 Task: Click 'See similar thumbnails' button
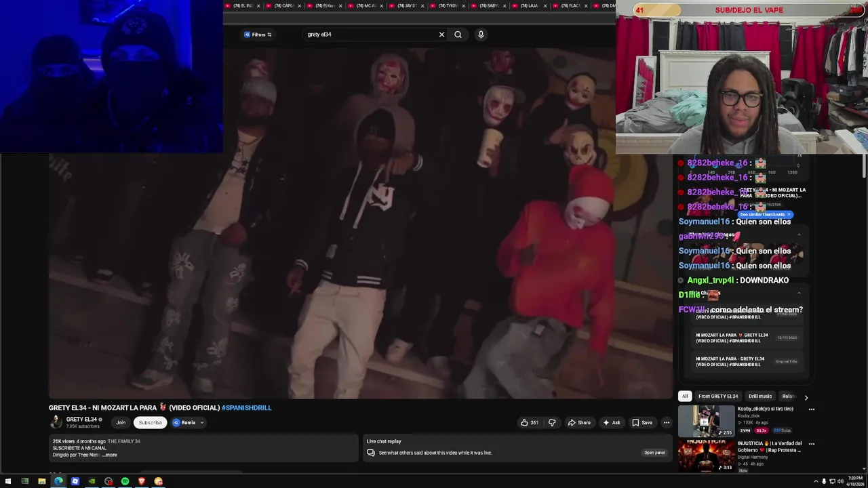click(765, 214)
